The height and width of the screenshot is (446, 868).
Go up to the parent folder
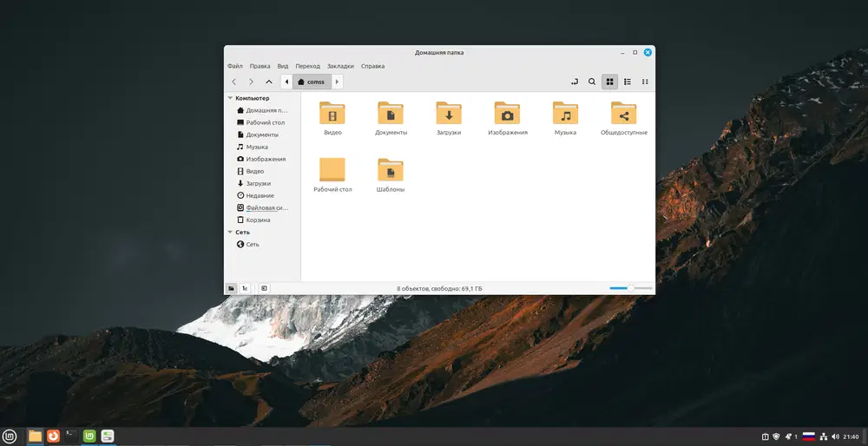click(x=268, y=82)
